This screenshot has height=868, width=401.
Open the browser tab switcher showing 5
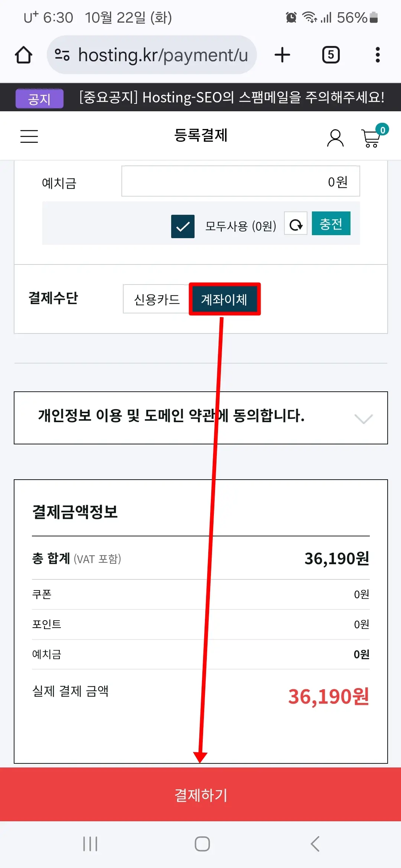pos(330,55)
